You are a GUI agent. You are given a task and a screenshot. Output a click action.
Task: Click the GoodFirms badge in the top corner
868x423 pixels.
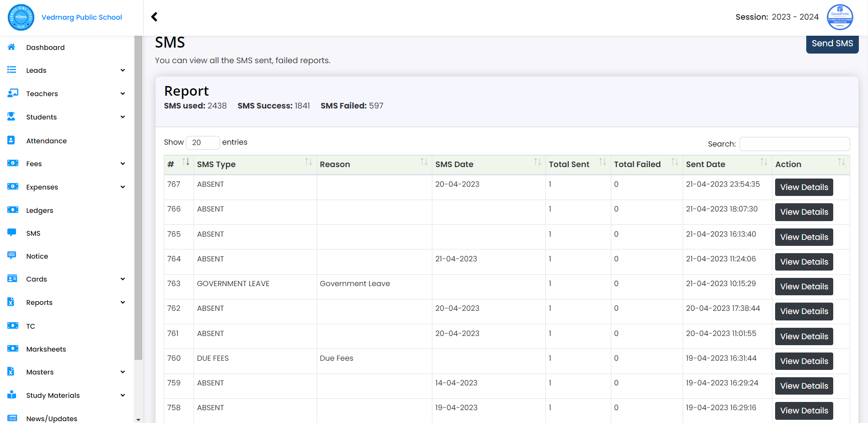coord(840,17)
